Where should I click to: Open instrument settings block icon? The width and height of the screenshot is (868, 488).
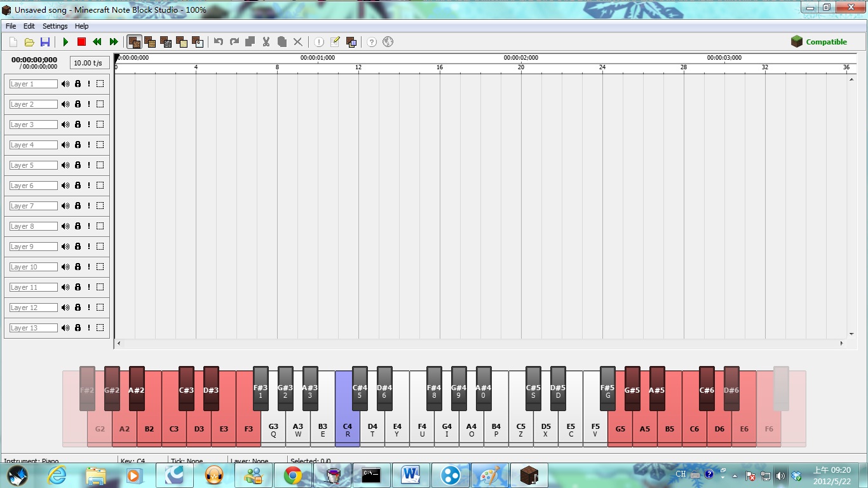[351, 42]
